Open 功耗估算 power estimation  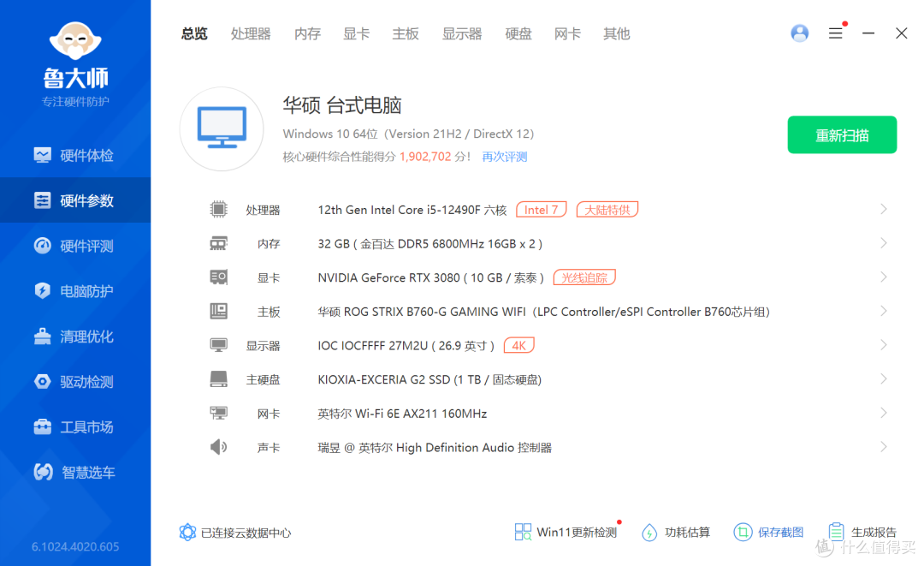(676, 533)
